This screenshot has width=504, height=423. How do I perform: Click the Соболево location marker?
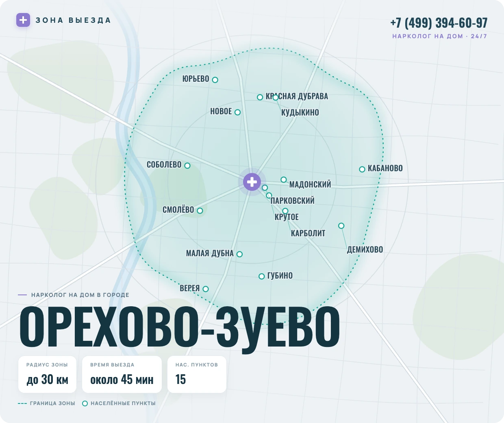coord(187,166)
